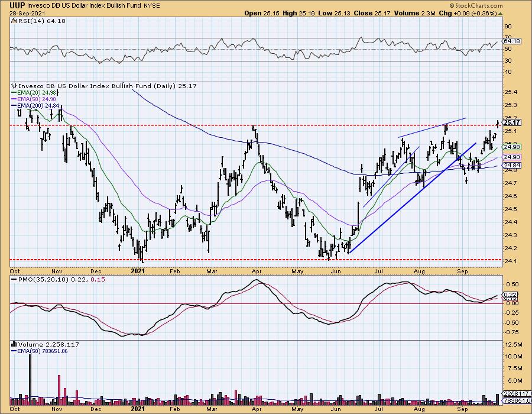Screen dimensions: 532x414
Task: Click the 24.98 EMA tag on the price axis
Action: pos(512,147)
